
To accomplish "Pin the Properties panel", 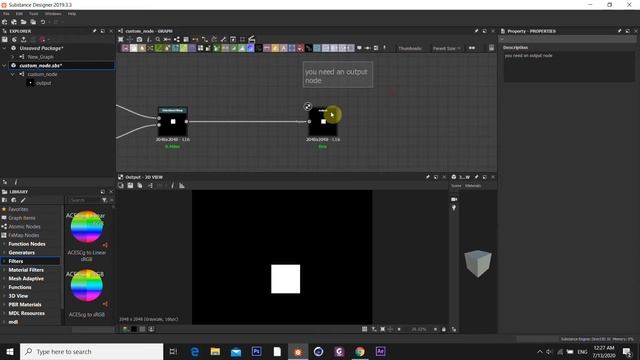I will tap(620, 31).
